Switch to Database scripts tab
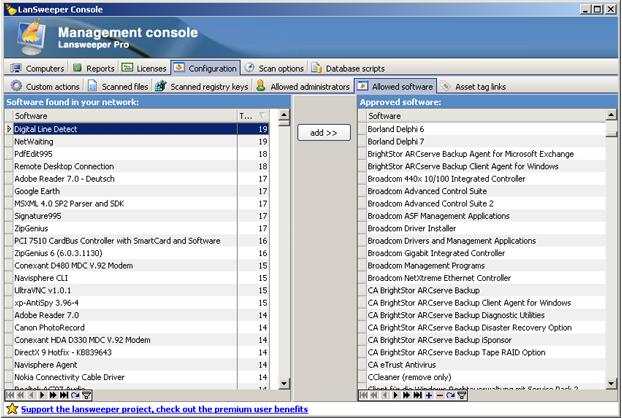The height and width of the screenshot is (418, 622). (348, 68)
